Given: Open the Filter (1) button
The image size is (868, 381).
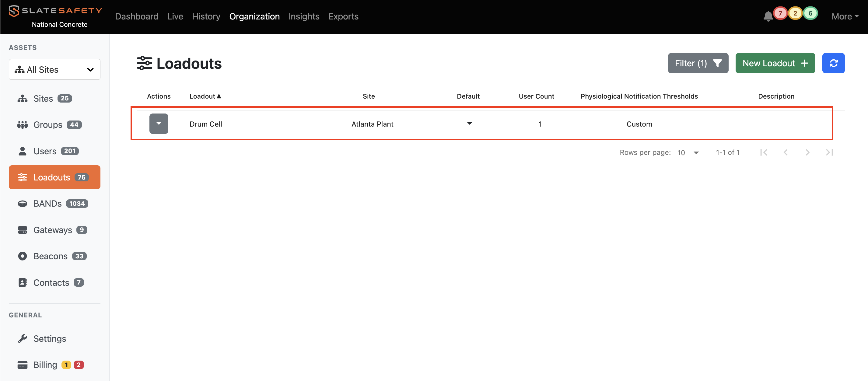Looking at the screenshot, I should (698, 63).
